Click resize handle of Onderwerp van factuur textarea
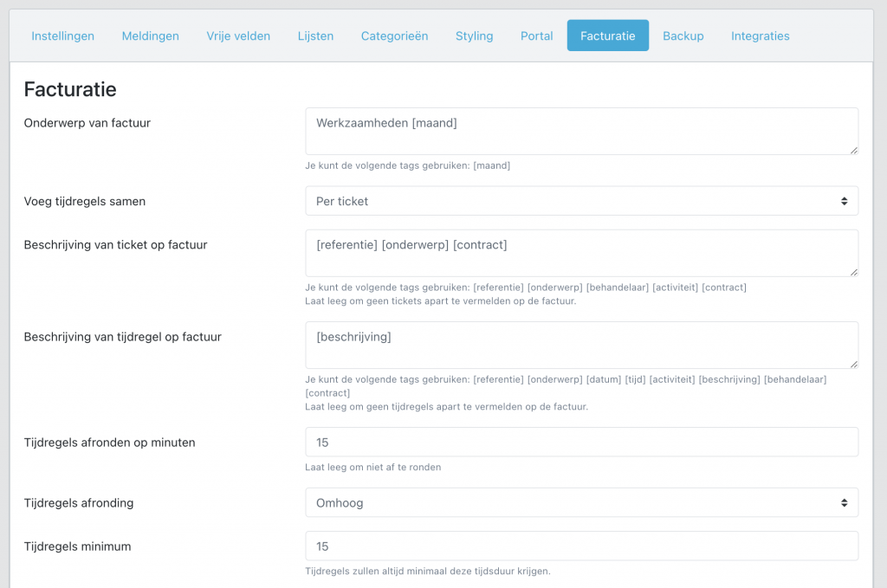 tap(853, 151)
